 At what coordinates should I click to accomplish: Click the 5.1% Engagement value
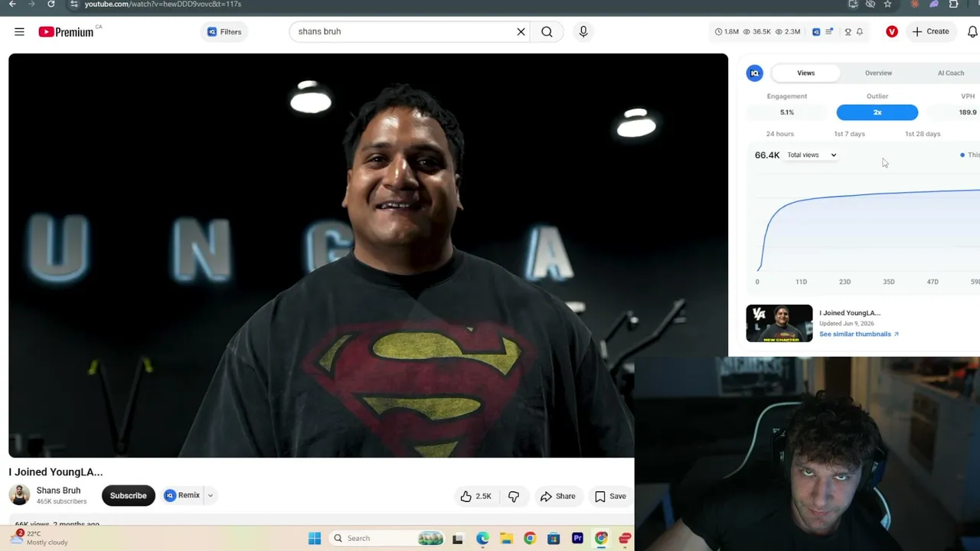(x=787, y=112)
